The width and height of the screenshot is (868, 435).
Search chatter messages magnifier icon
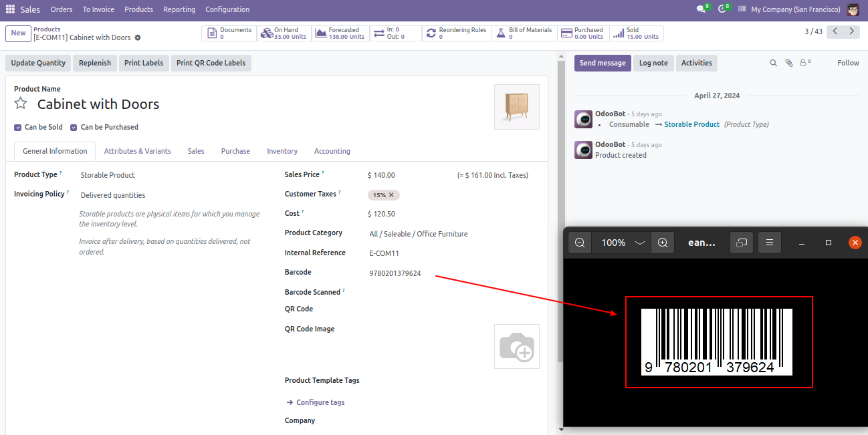(773, 63)
